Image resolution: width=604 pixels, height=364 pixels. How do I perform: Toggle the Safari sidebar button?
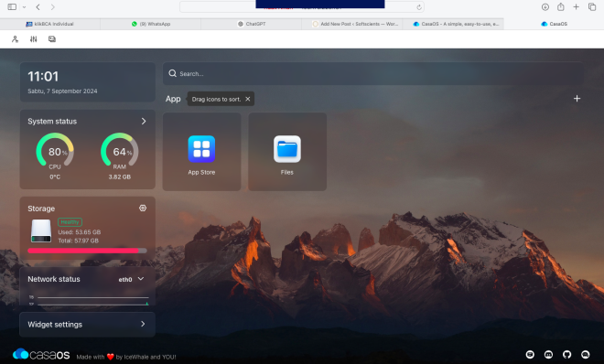12,7
